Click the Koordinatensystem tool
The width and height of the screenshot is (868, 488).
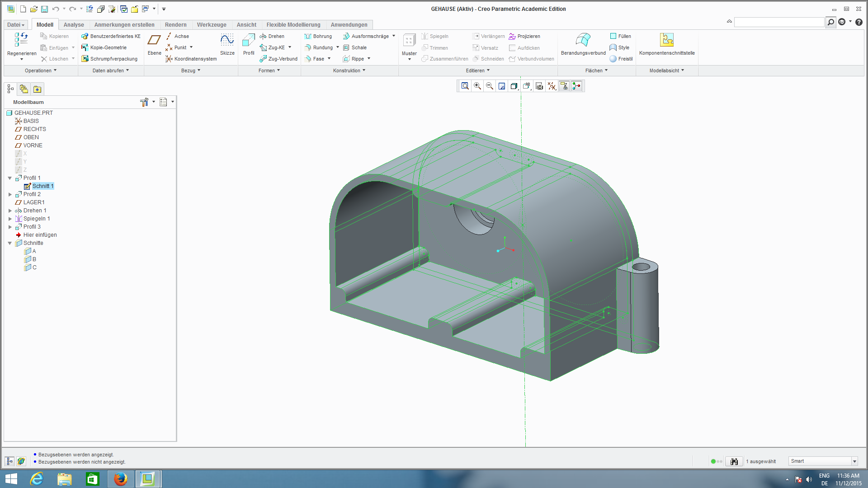pos(191,59)
